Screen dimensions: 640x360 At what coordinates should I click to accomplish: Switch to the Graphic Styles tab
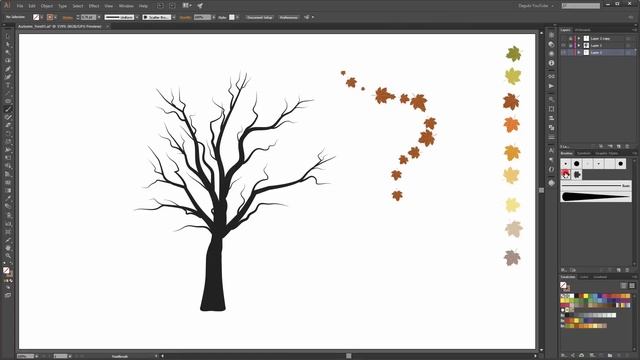pos(606,153)
